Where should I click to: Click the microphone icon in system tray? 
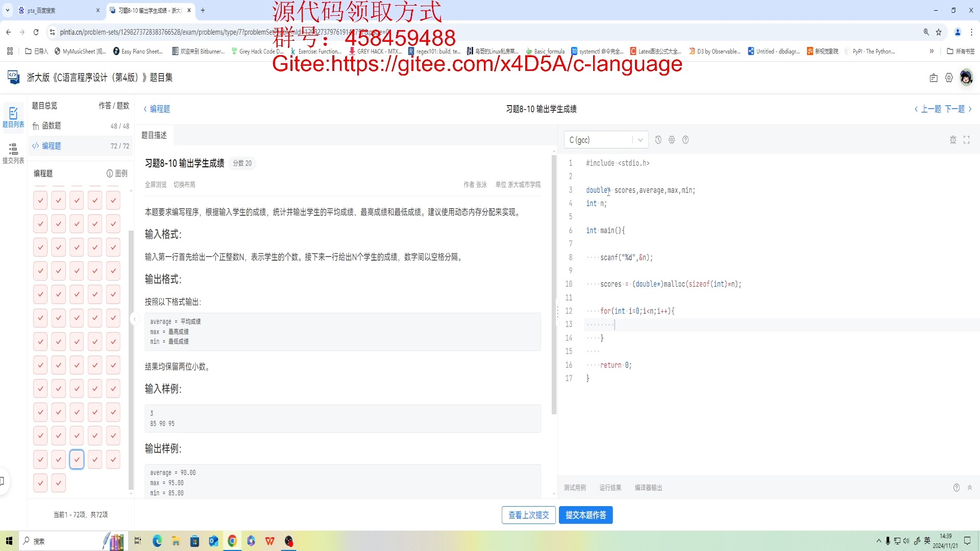click(888, 541)
